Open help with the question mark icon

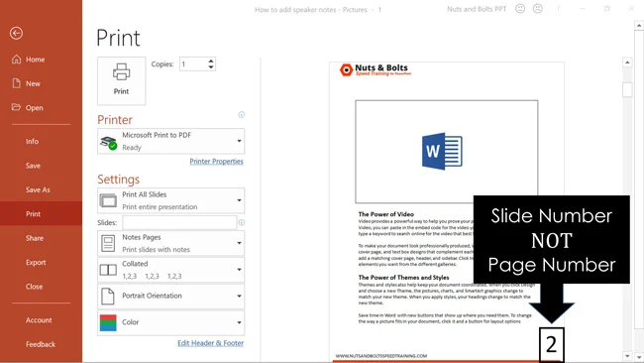(x=558, y=9)
